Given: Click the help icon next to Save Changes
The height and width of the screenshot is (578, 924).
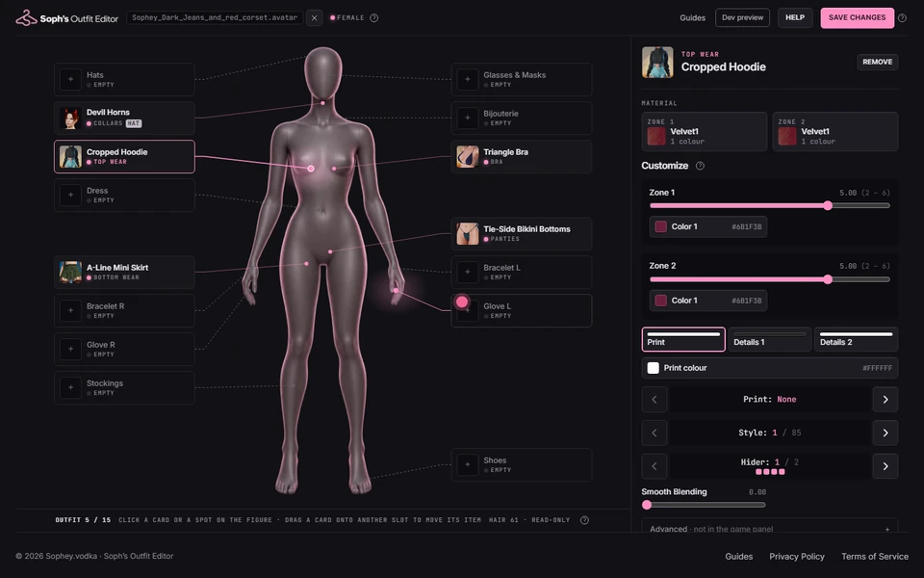Looking at the screenshot, I should (x=902, y=17).
